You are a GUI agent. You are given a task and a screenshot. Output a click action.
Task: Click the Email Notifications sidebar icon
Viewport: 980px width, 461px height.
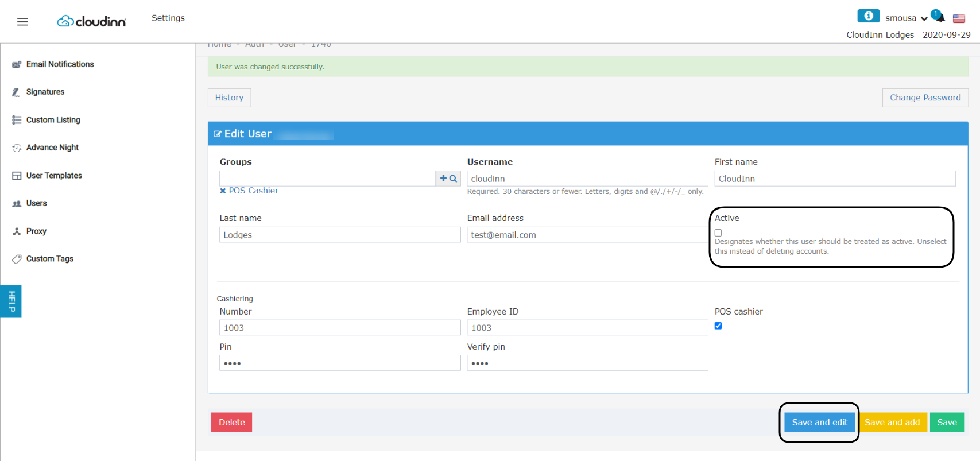17,64
